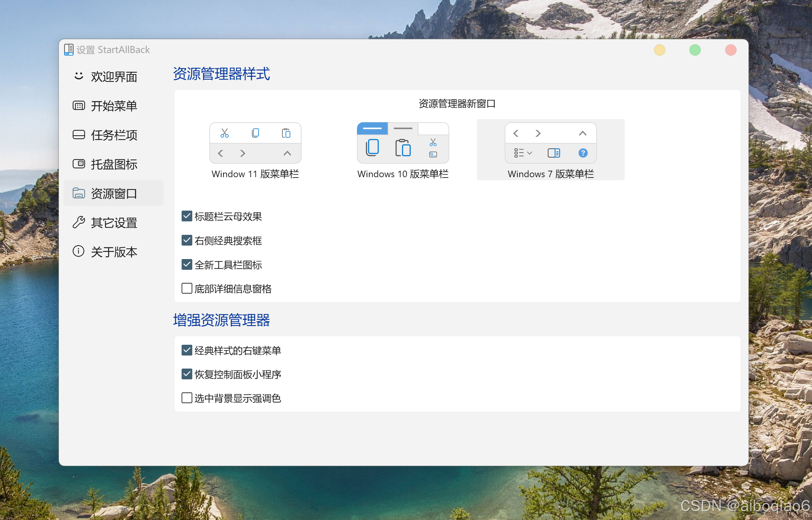Open the 关于版本 sidebar page
The image size is (812, 520).
113,252
